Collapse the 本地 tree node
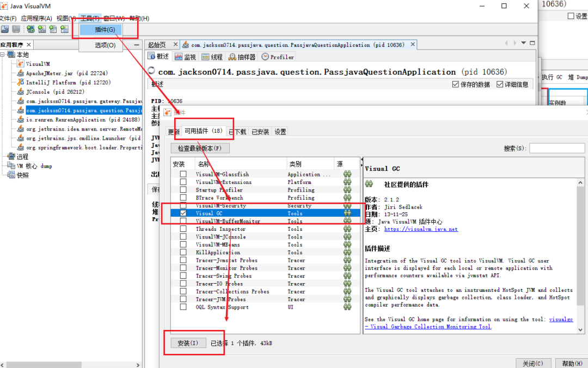 [x=3, y=54]
